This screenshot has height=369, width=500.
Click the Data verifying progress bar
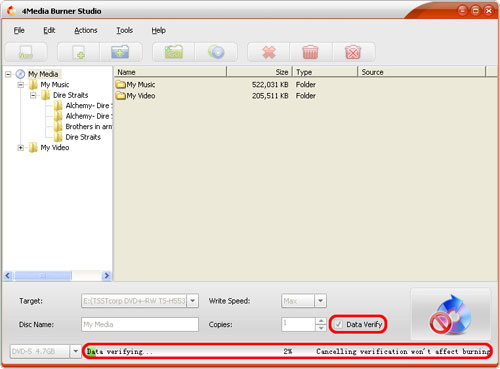(x=287, y=351)
